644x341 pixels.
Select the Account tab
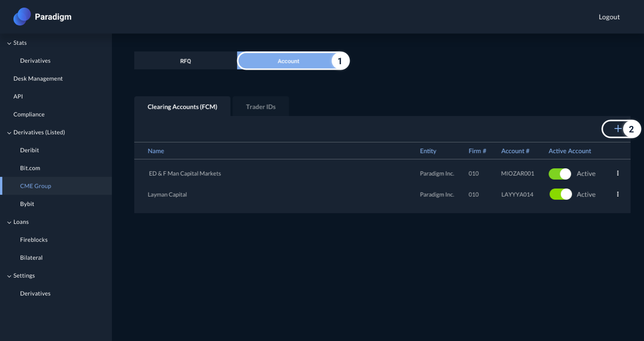288,61
